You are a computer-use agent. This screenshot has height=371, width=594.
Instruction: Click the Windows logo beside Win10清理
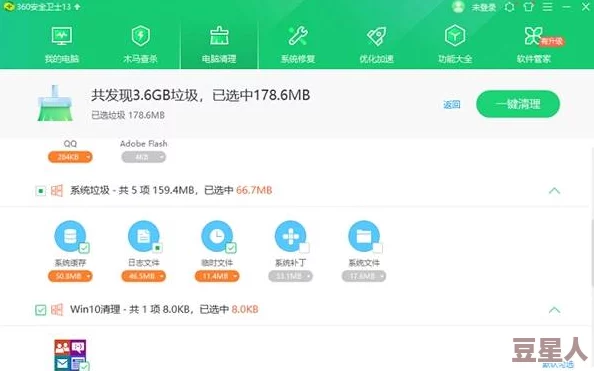point(57,310)
